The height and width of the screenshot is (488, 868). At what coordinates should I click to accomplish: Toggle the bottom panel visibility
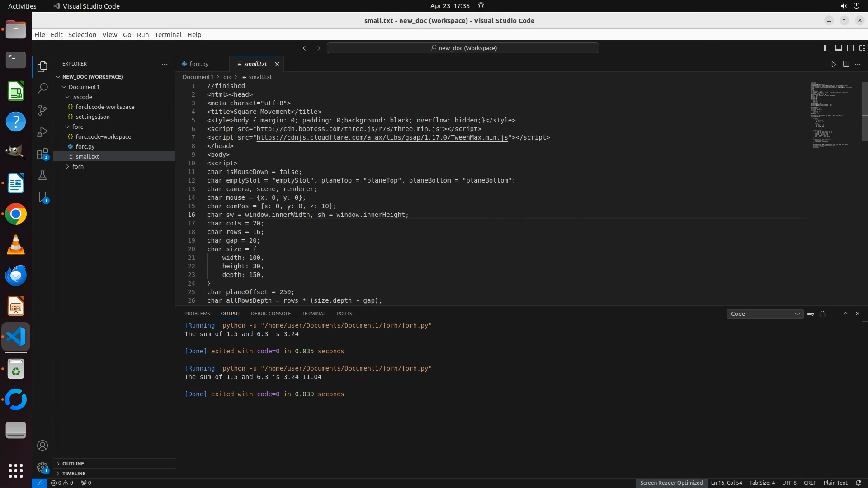point(839,48)
